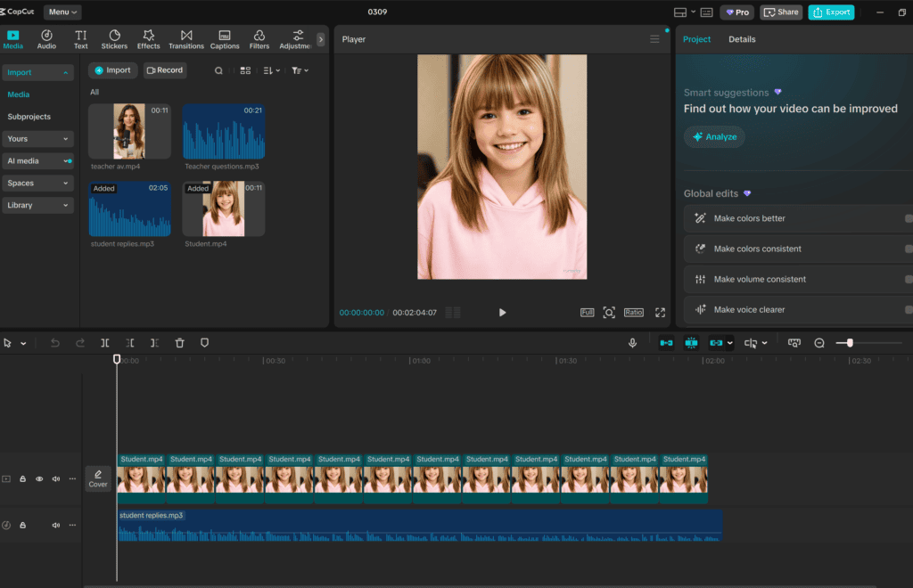Click the Analyze button
The image size is (913, 588).
click(x=714, y=136)
